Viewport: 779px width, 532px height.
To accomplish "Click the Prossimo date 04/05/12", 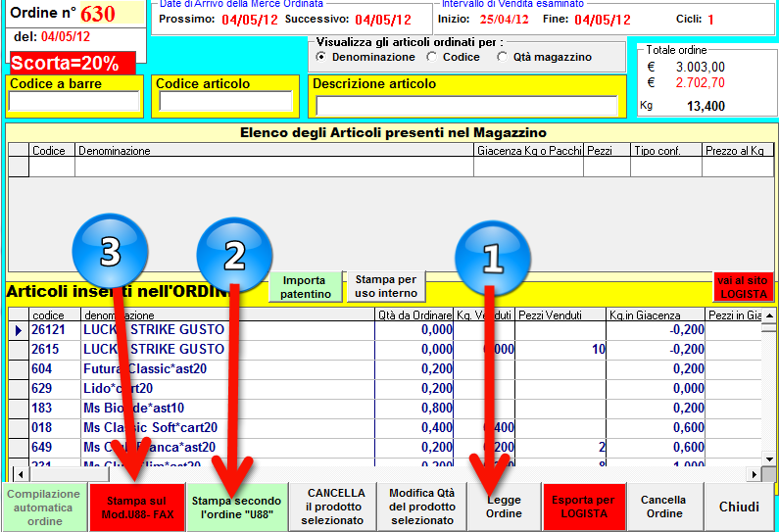I will click(x=250, y=20).
